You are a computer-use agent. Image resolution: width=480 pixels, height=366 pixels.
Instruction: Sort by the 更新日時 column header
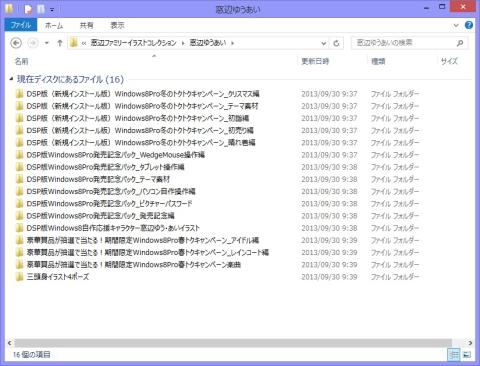(315, 61)
